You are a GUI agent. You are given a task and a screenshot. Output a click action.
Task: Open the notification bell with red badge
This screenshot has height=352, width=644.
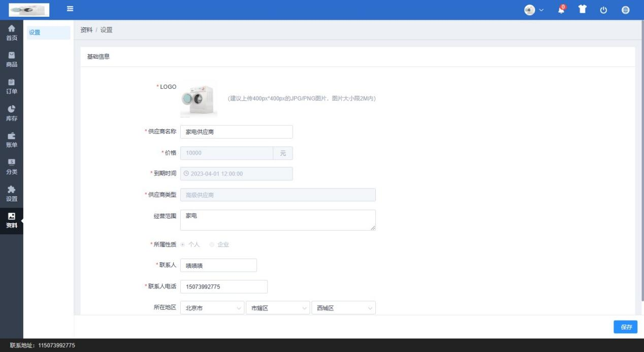[x=562, y=10]
